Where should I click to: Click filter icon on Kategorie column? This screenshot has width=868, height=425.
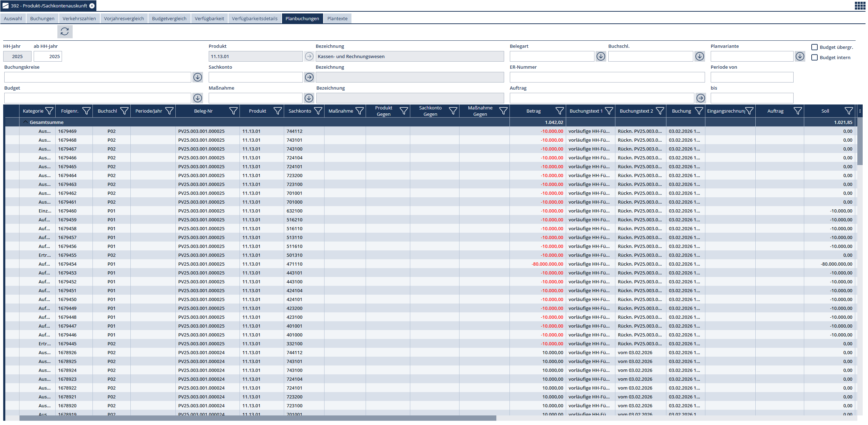[x=50, y=111]
